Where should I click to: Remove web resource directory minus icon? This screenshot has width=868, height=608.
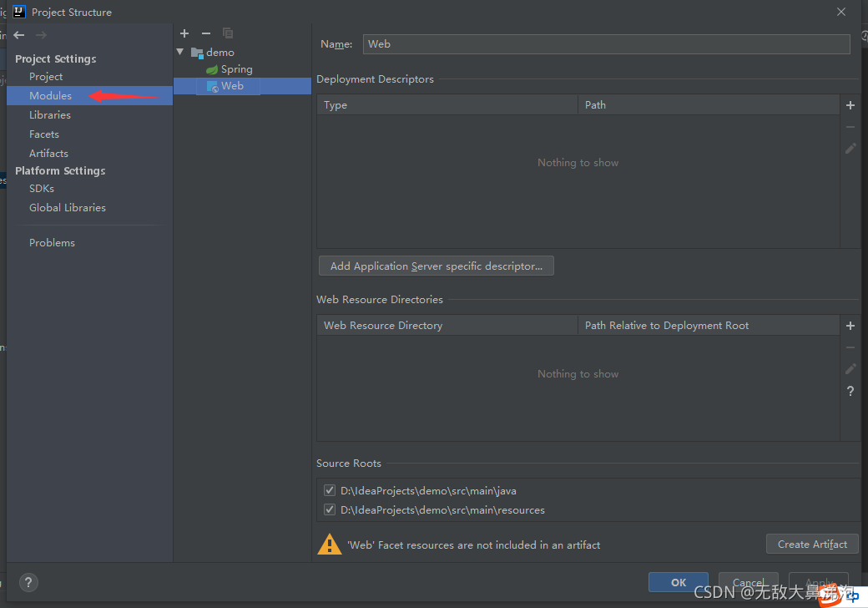850,347
